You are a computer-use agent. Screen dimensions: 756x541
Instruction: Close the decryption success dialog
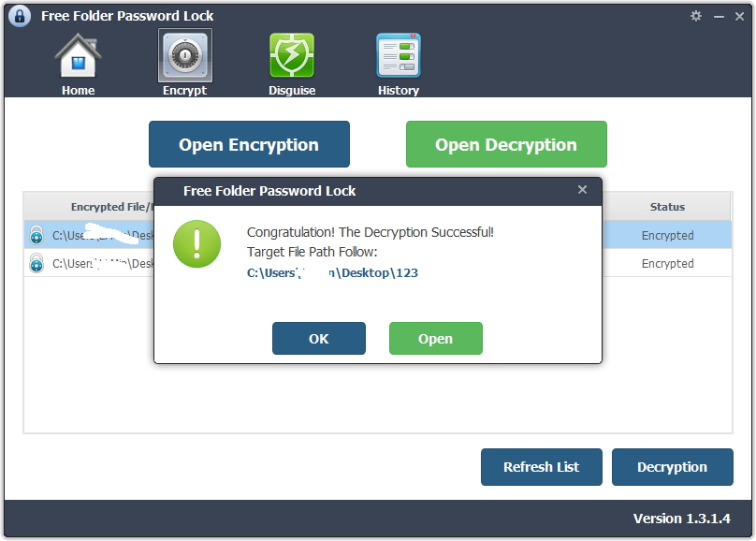click(x=582, y=190)
